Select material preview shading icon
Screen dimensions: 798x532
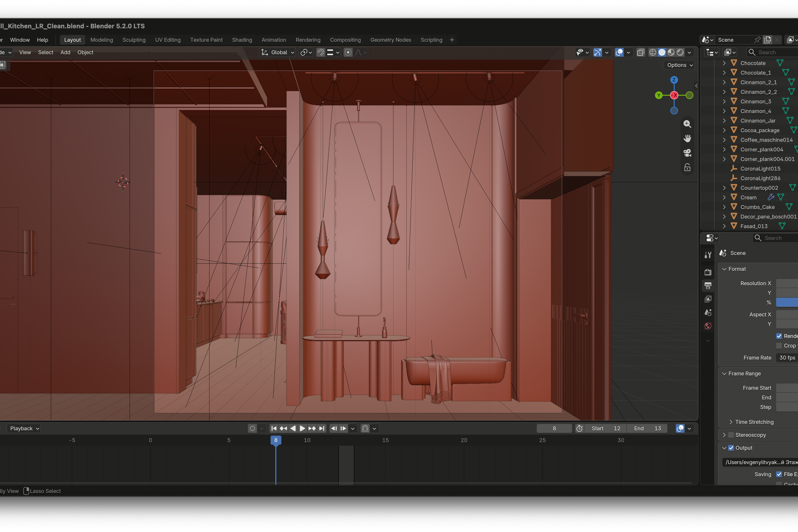point(671,52)
